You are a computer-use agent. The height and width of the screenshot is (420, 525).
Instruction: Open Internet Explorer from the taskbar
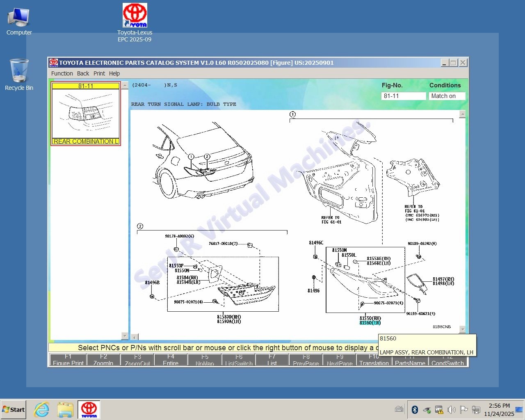click(x=41, y=409)
